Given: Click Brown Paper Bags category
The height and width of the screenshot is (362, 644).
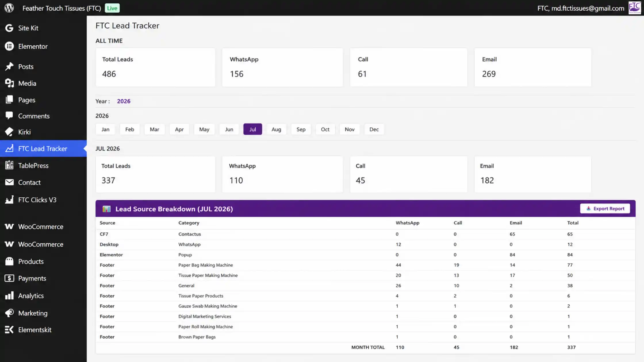Looking at the screenshot, I should click(x=197, y=337).
